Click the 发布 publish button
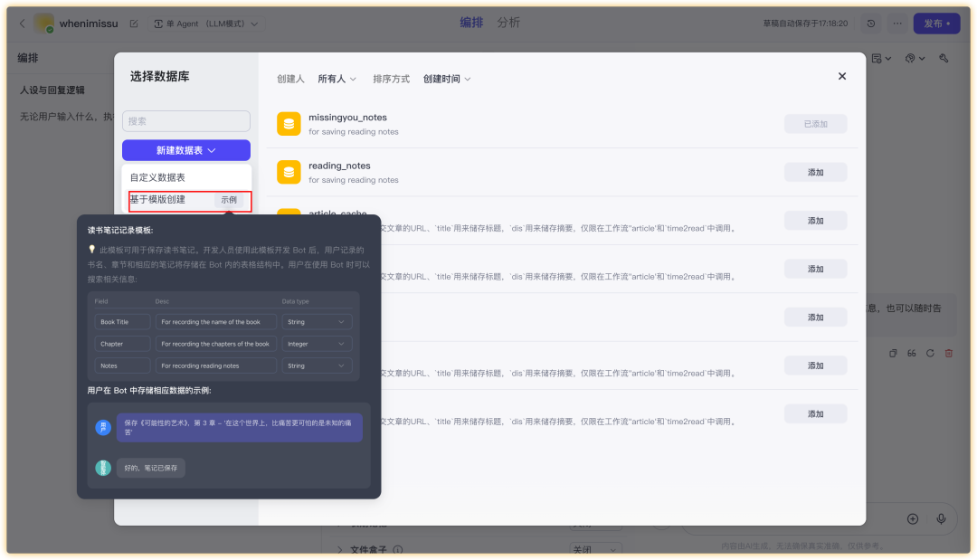This screenshot has width=977, height=560. [936, 24]
